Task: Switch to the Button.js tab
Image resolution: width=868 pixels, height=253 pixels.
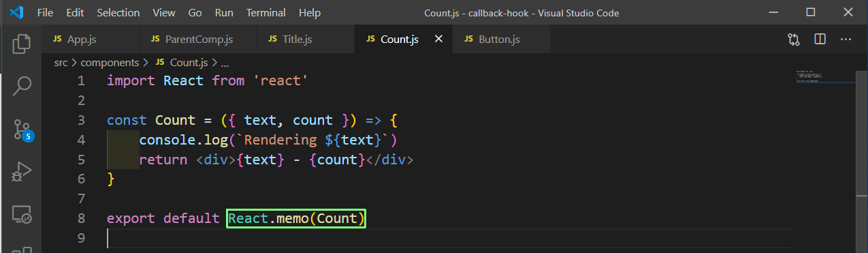Action: pyautogui.click(x=500, y=40)
